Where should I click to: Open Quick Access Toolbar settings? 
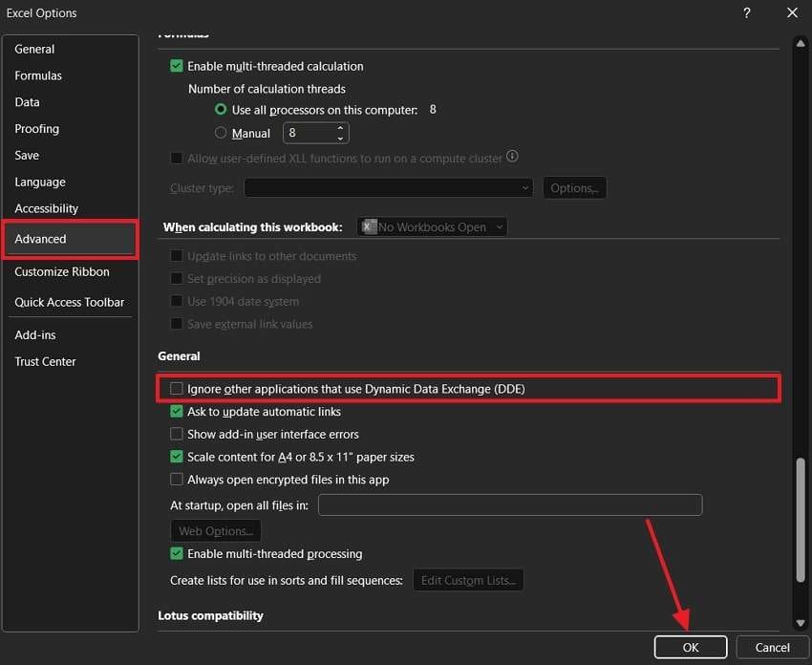click(x=70, y=303)
